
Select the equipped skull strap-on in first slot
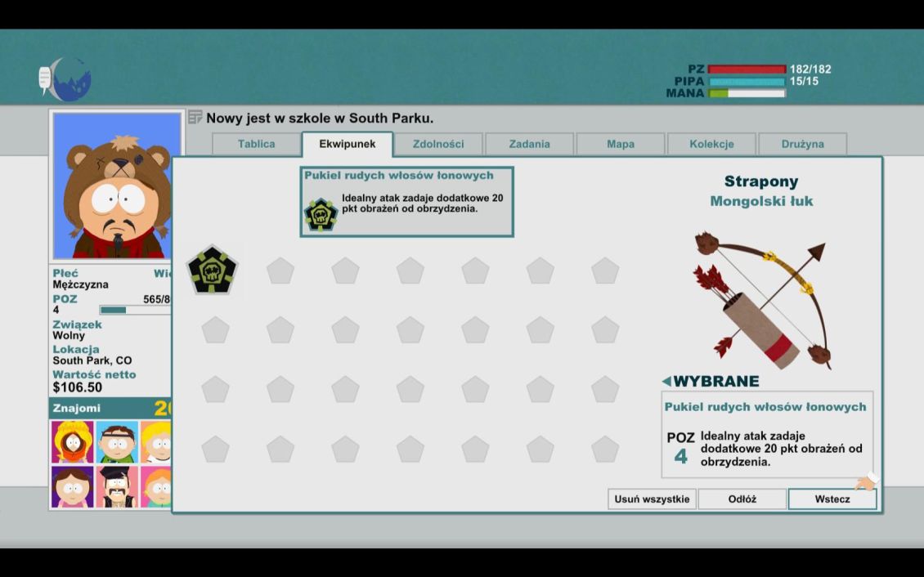pos(212,270)
